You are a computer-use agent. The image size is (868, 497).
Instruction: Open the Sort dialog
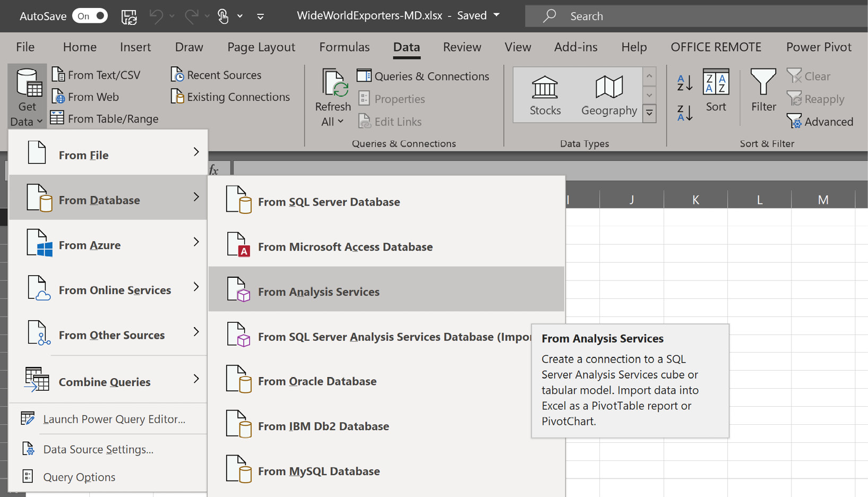pos(716,91)
